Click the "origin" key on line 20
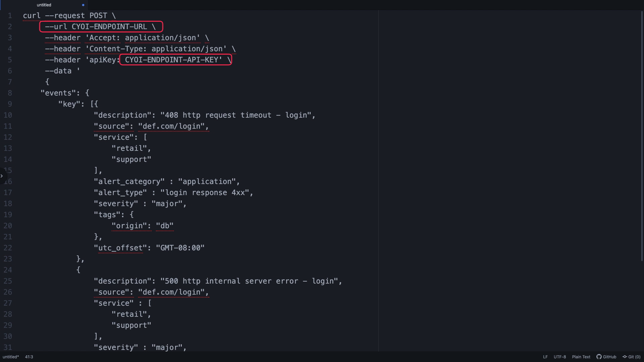 (x=129, y=226)
